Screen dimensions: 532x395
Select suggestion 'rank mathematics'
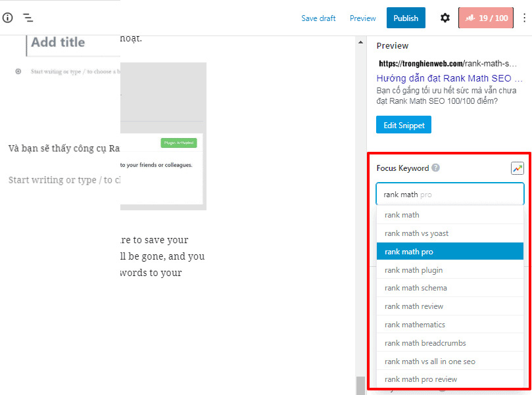(x=450, y=325)
